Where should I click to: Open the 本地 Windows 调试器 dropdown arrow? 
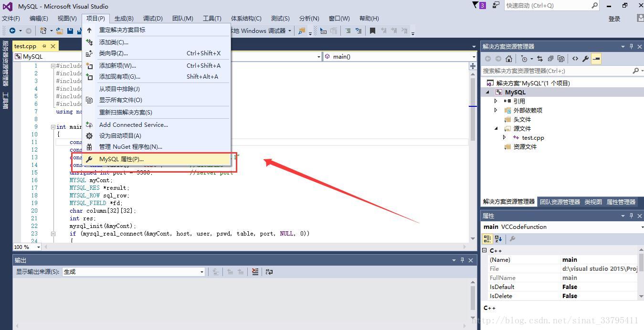289,31
